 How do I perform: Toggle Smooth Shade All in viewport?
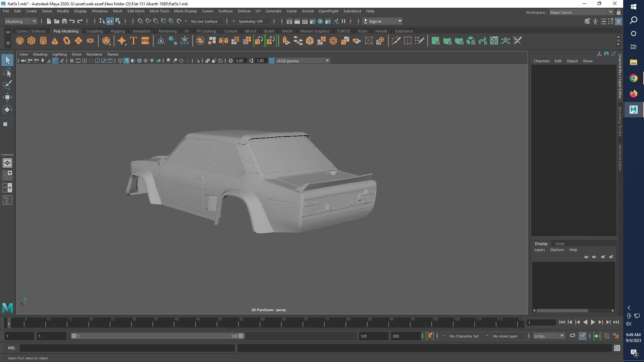coord(126,61)
